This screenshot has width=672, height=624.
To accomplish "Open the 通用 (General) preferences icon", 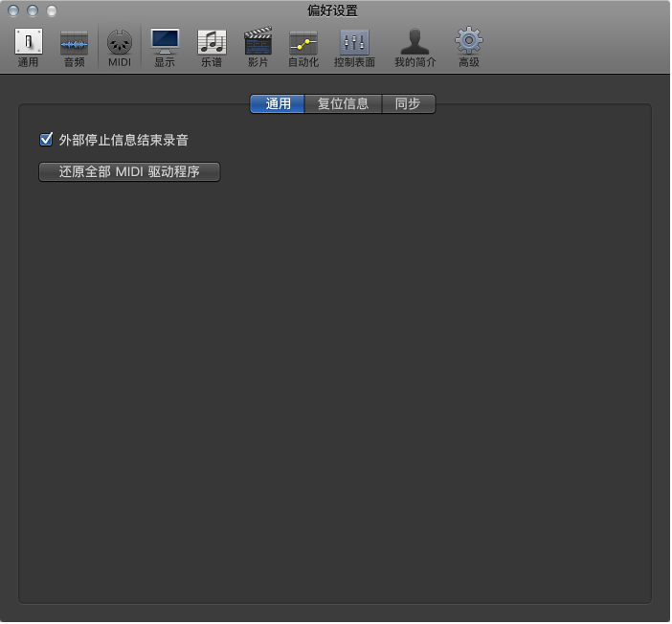I will tap(29, 48).
